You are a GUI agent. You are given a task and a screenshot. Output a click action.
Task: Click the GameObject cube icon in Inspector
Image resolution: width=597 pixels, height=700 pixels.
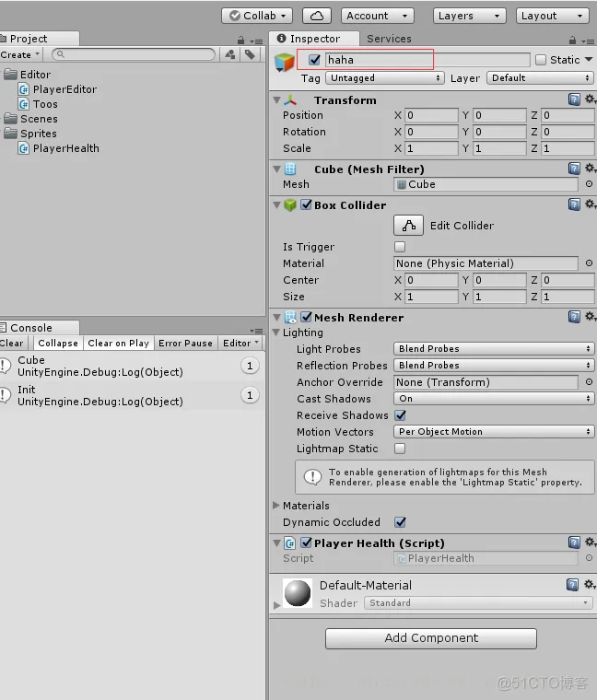(x=285, y=62)
